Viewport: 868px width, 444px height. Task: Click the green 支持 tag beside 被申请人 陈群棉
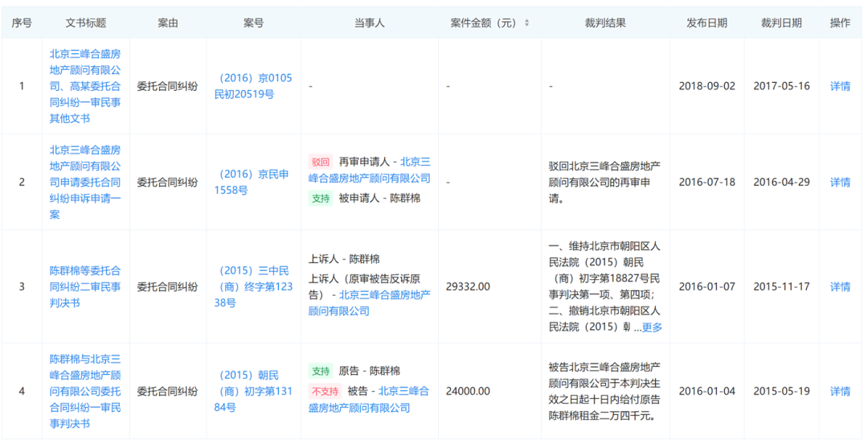point(321,199)
